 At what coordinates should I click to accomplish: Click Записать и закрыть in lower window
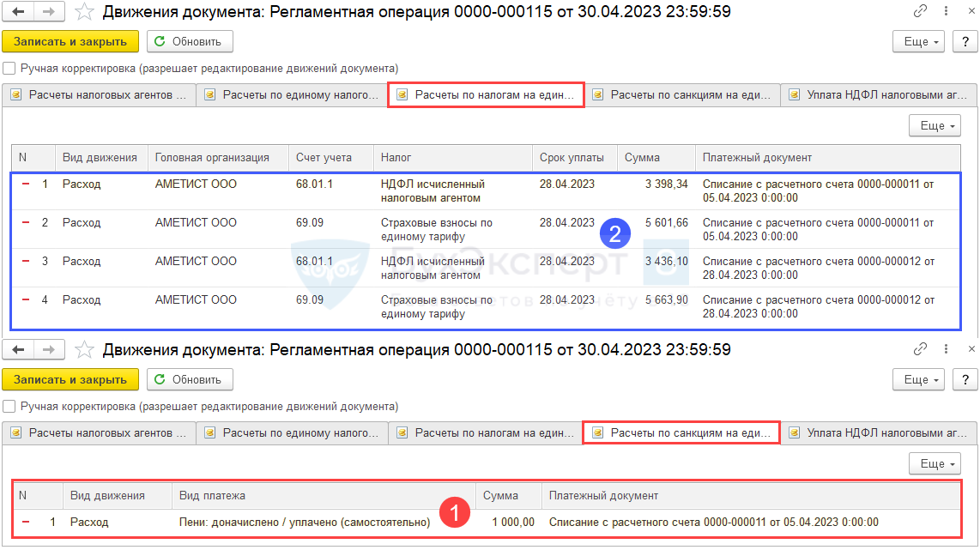point(70,380)
